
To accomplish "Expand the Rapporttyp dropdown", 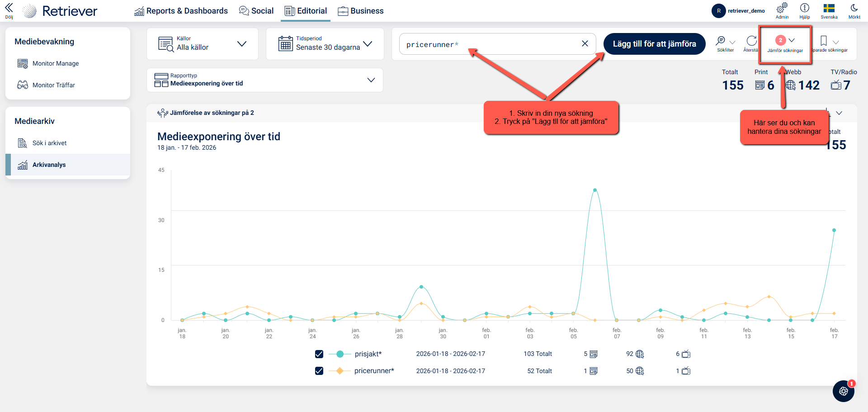I will [265, 80].
